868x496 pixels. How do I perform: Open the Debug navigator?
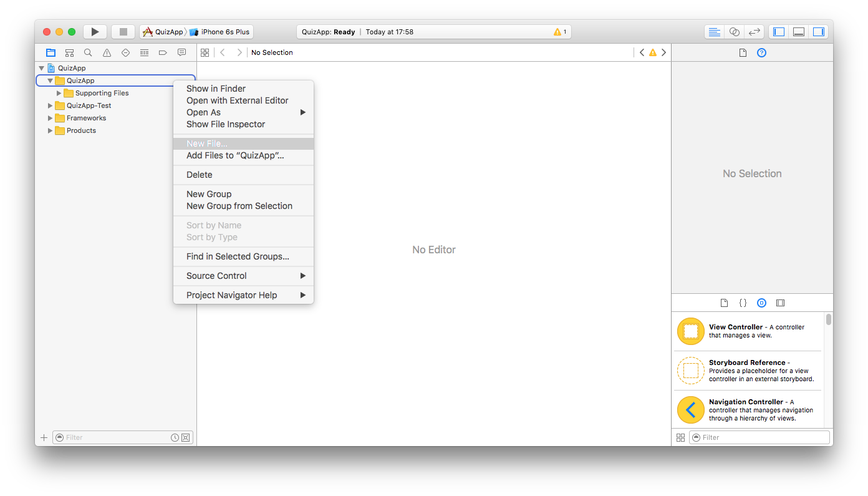coord(144,52)
